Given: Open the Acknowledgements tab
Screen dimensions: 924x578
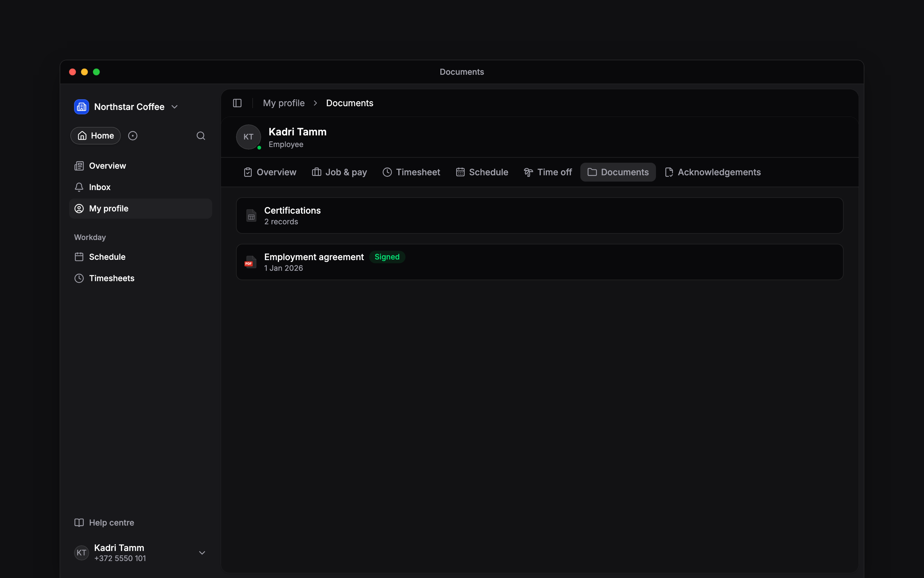Looking at the screenshot, I should (x=712, y=172).
